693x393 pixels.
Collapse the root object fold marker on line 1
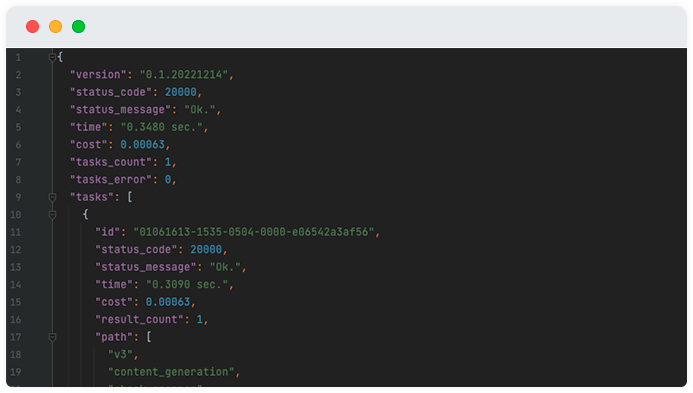point(52,57)
